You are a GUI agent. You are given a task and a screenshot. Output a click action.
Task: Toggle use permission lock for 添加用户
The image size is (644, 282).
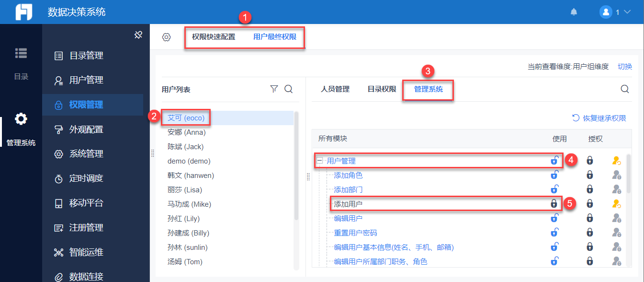coord(554,203)
